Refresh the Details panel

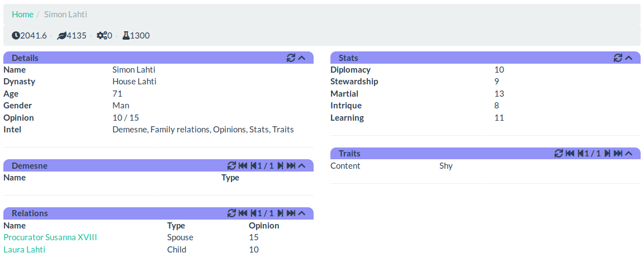pos(291,58)
